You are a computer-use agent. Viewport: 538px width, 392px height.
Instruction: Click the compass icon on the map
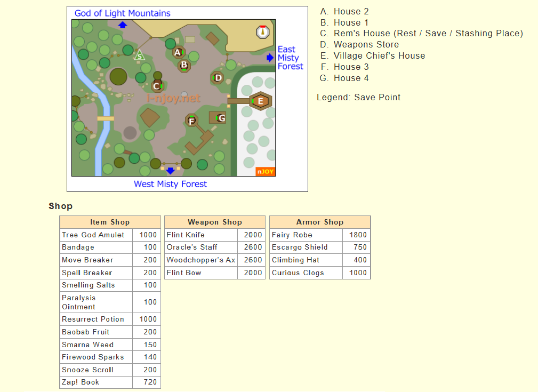click(262, 31)
